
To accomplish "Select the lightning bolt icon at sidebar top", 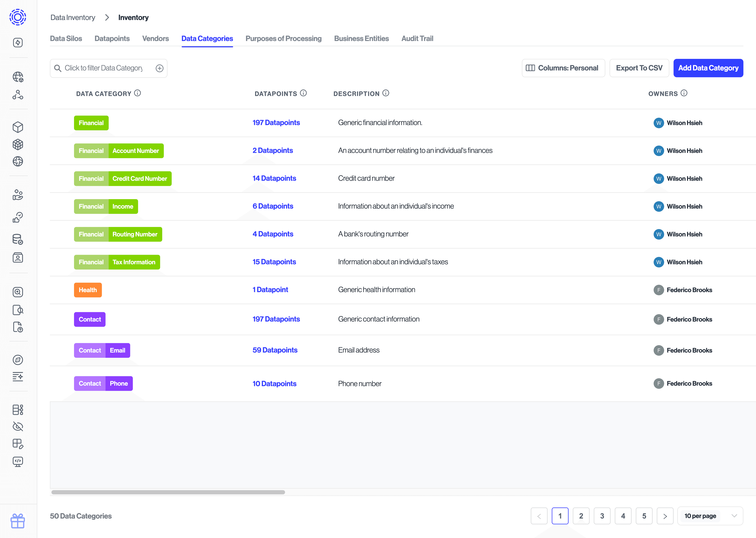I will point(18,42).
